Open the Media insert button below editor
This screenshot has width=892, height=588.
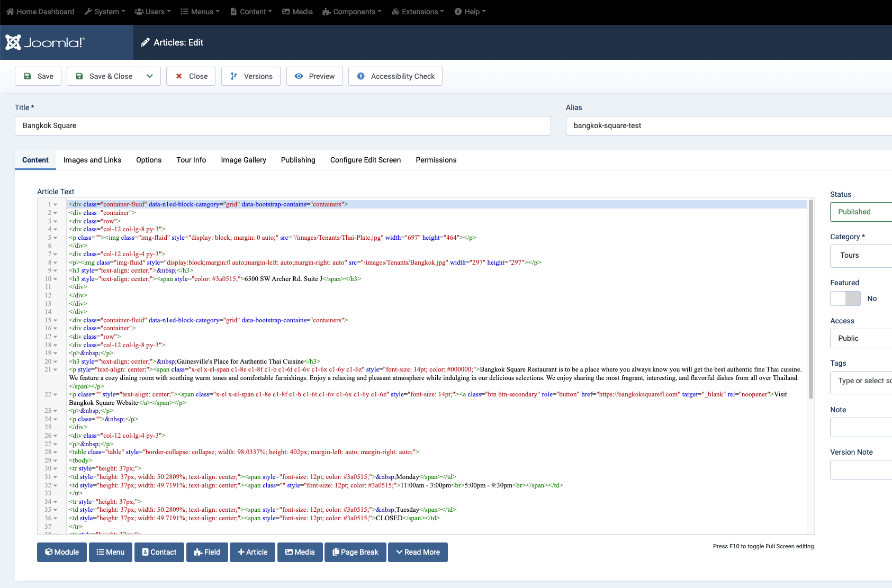pyautogui.click(x=300, y=552)
